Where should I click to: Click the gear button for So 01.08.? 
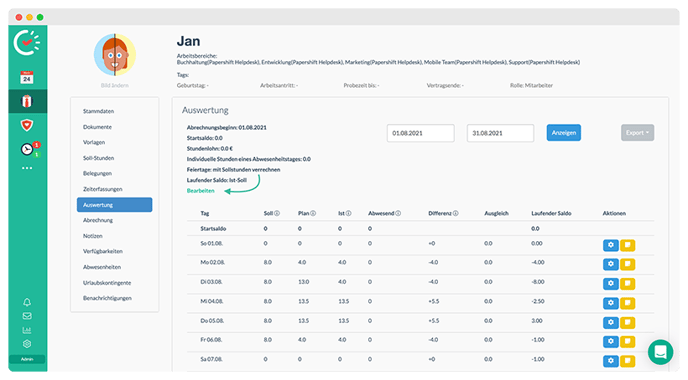click(x=611, y=245)
